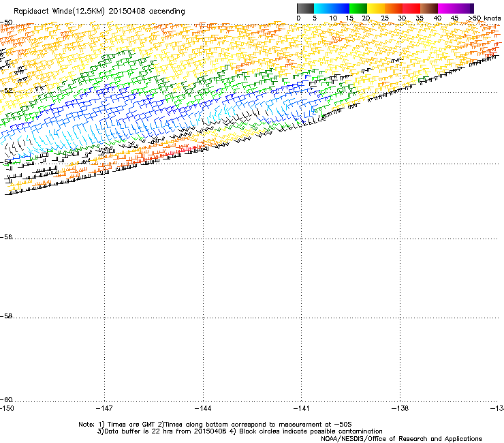Viewport: 504px width, 443px height.
Task: Click the orange 25-30 knots legend swatch
Action: point(394,8)
